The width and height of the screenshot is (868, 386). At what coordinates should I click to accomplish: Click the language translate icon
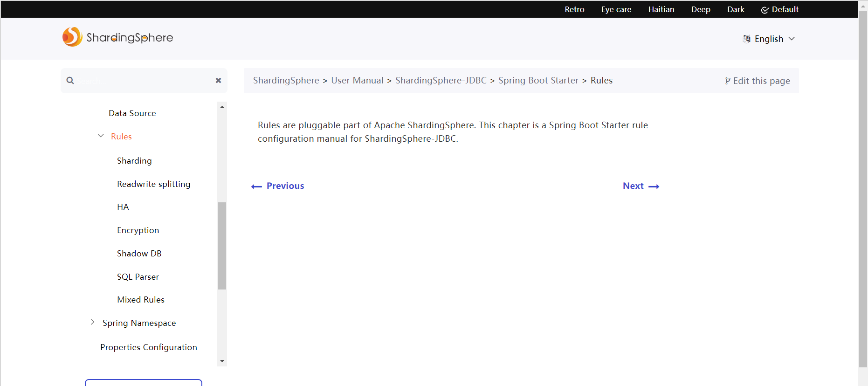[x=747, y=39]
